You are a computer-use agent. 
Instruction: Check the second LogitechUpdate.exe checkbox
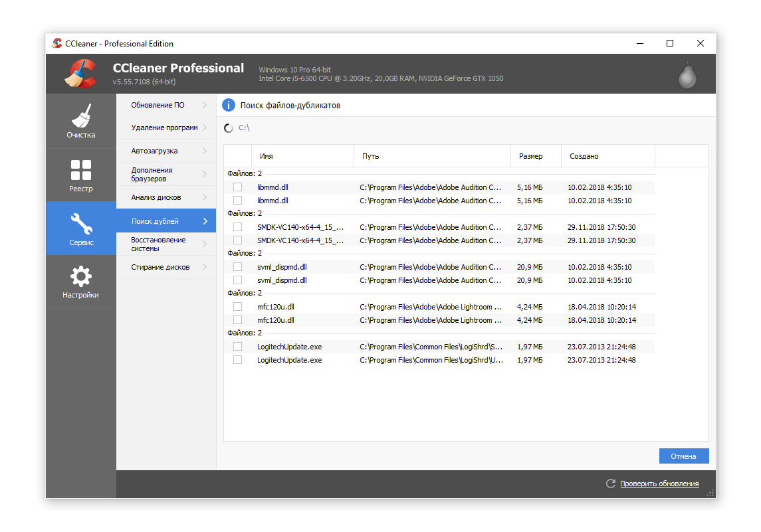pos(237,360)
